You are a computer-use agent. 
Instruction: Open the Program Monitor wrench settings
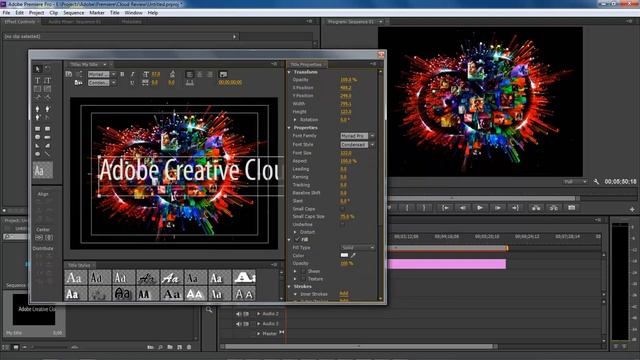tap(596, 181)
